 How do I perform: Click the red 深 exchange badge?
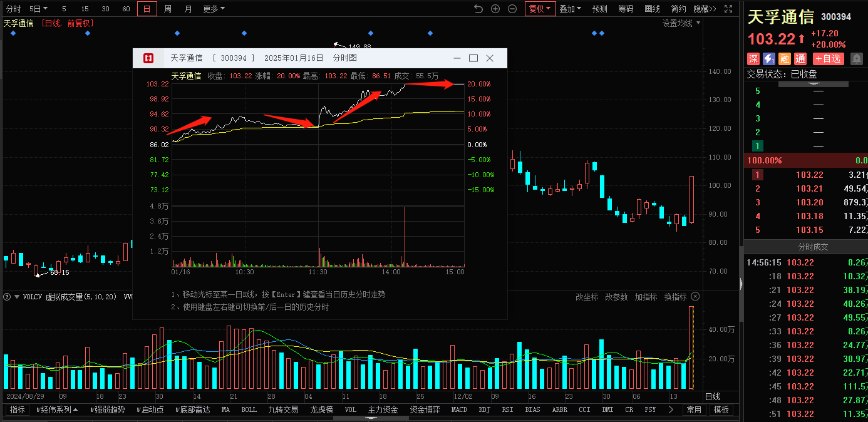753,59
